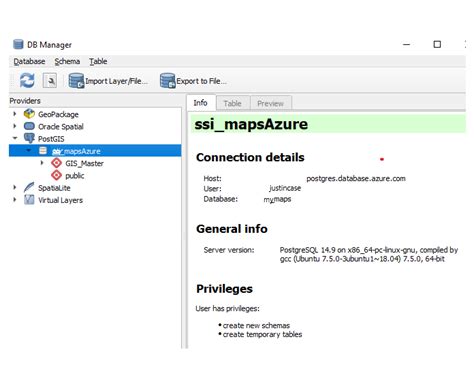Image resolution: width=474 pixels, height=384 pixels.
Task: Select the GIS_Master schema label
Action: pos(84,163)
